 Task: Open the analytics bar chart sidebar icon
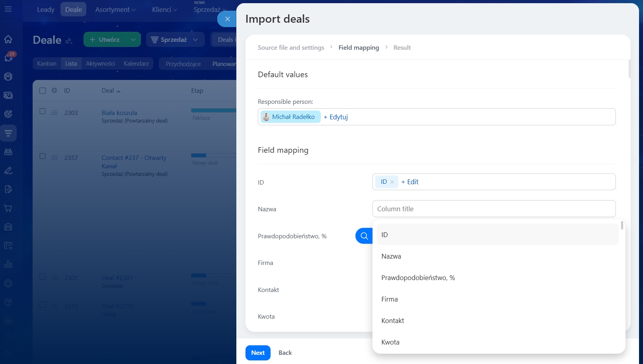(x=8, y=264)
